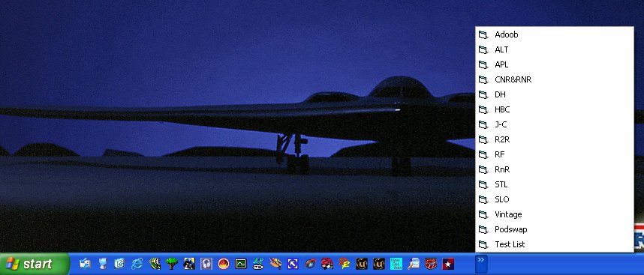Launch the red ram shield badge icon

430,263
